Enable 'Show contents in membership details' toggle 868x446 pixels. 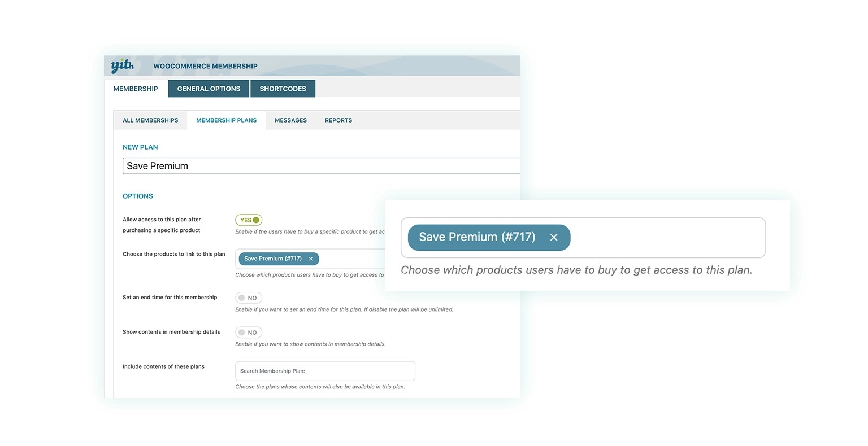click(249, 333)
